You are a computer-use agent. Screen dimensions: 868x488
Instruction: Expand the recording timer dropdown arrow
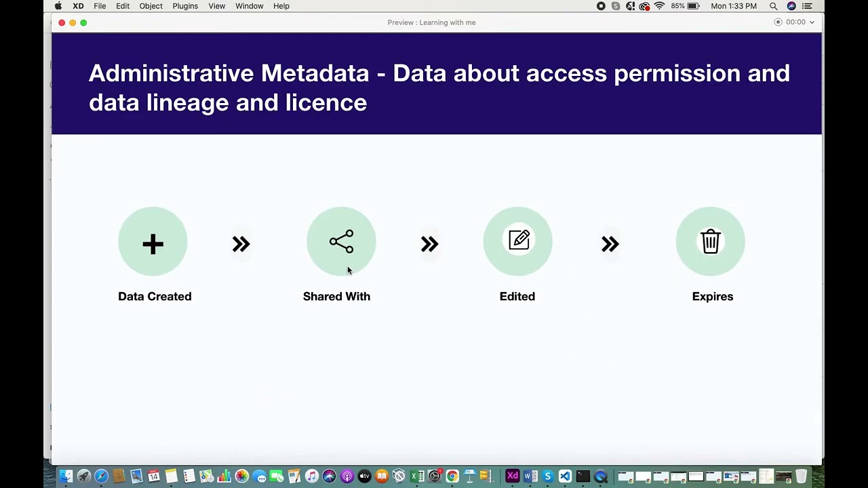[812, 22]
